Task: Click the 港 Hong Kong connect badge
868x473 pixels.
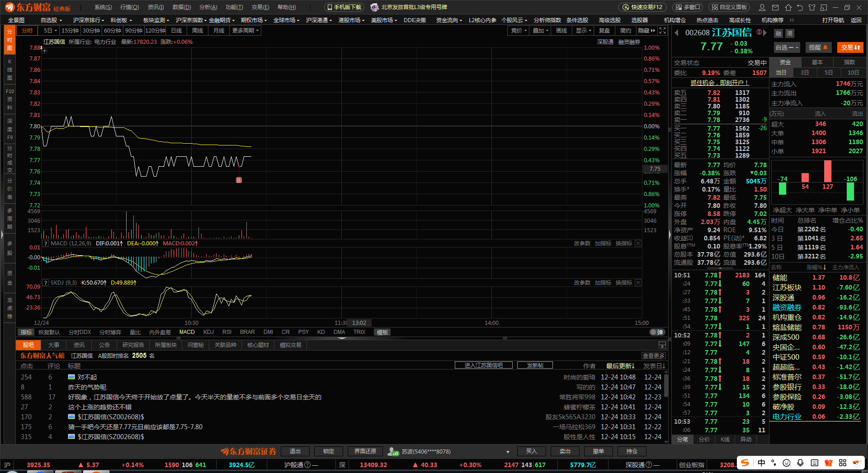Action: coord(789,33)
